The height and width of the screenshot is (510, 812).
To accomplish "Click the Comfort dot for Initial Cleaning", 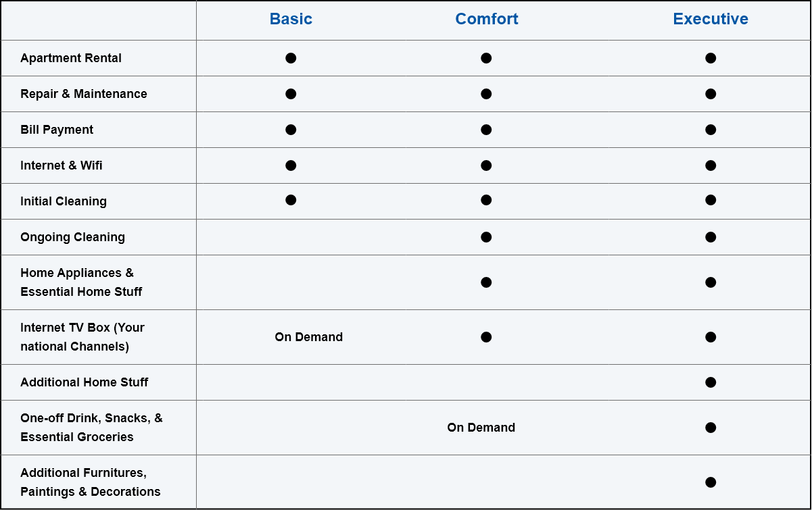I will tap(486, 200).
